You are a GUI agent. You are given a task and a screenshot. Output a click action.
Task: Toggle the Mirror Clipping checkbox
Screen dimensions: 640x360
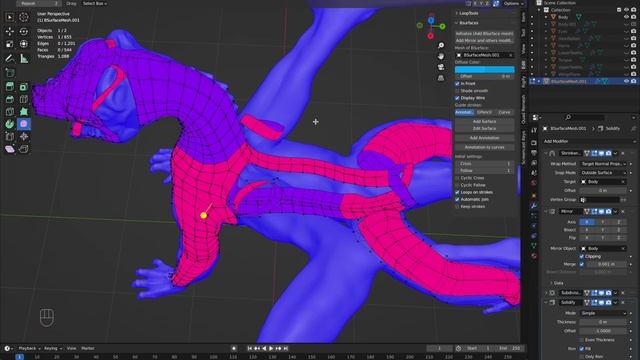coord(582,256)
